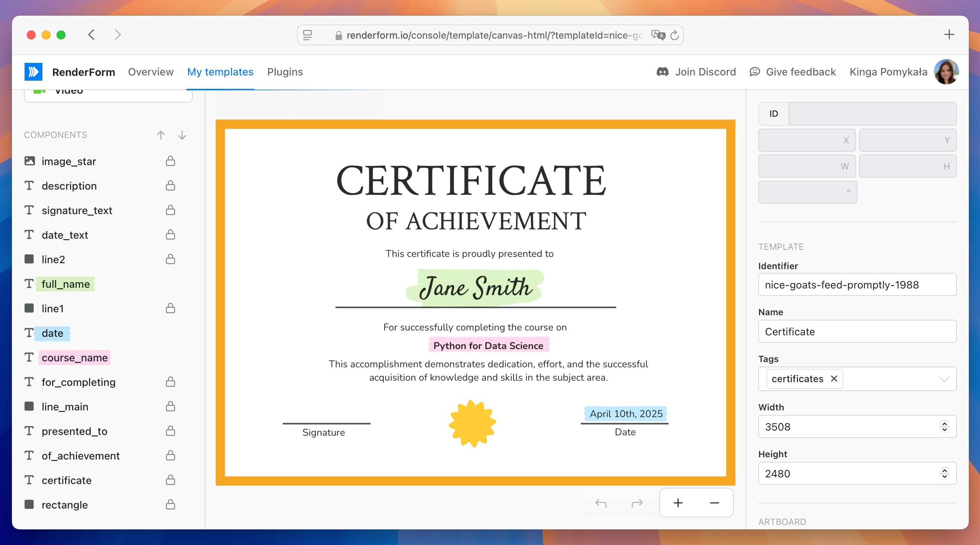Click the Name input field
Viewport: 980px width, 545px height.
[x=857, y=331]
